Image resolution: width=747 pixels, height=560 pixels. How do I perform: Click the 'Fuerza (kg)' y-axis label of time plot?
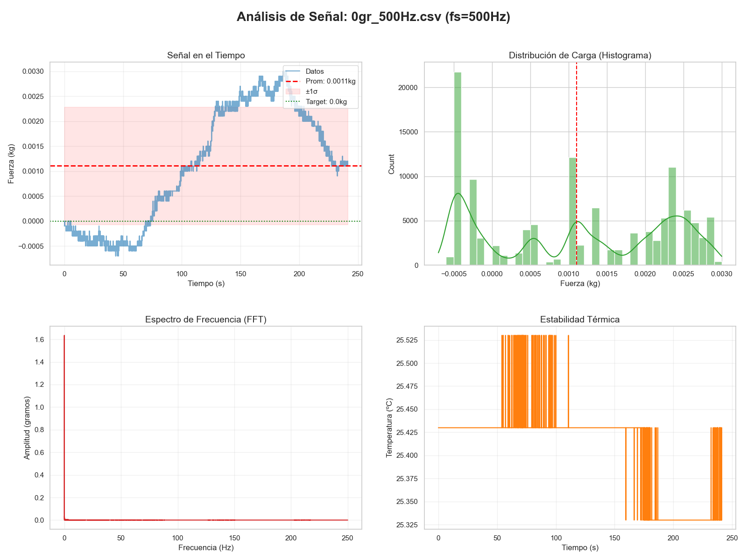tap(11, 164)
